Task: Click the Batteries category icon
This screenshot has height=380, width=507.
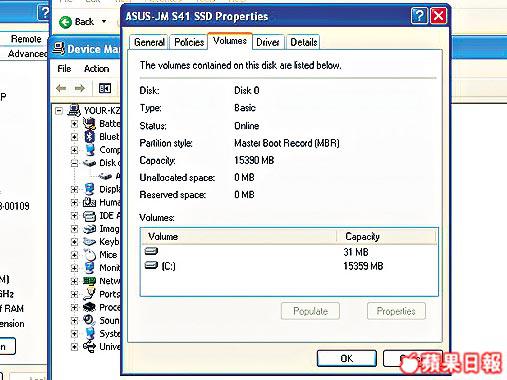Action: point(89,123)
